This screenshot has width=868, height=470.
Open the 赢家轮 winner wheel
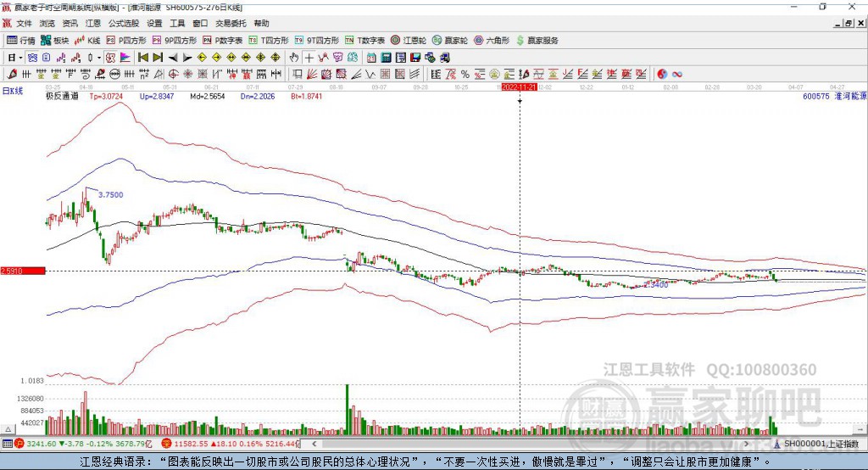point(450,41)
